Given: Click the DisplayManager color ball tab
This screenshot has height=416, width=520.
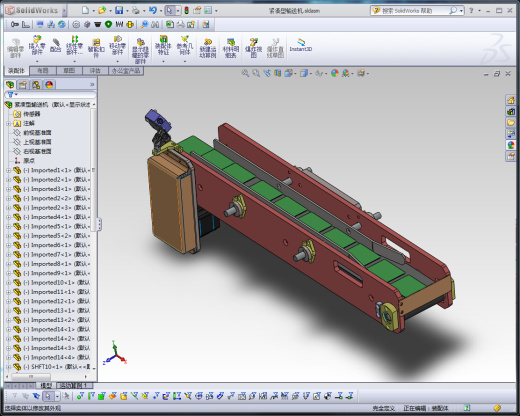Looking at the screenshot, I should (x=49, y=85).
